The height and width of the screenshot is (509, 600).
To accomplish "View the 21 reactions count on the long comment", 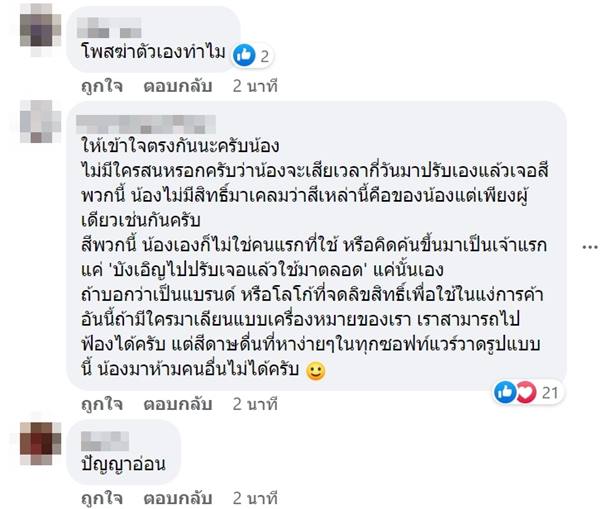I will pyautogui.click(x=549, y=394).
